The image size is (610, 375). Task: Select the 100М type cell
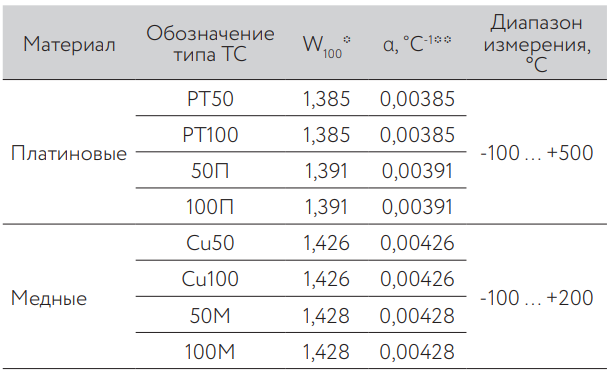click(x=210, y=352)
